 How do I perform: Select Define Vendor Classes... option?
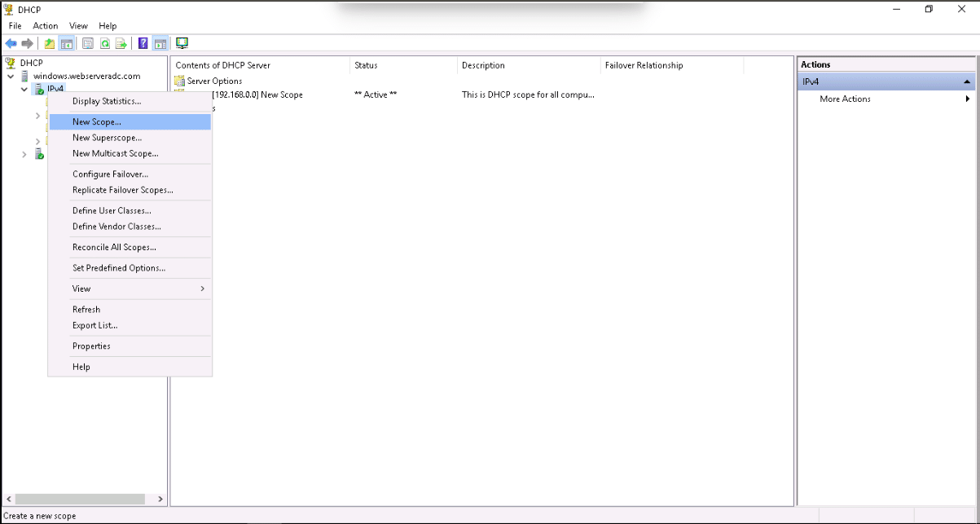130,227
